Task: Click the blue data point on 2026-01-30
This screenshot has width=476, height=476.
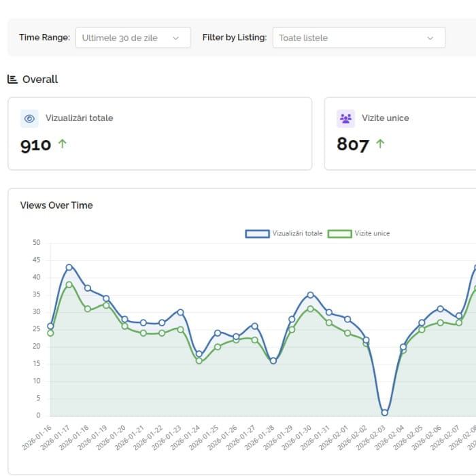Action: pos(310,295)
